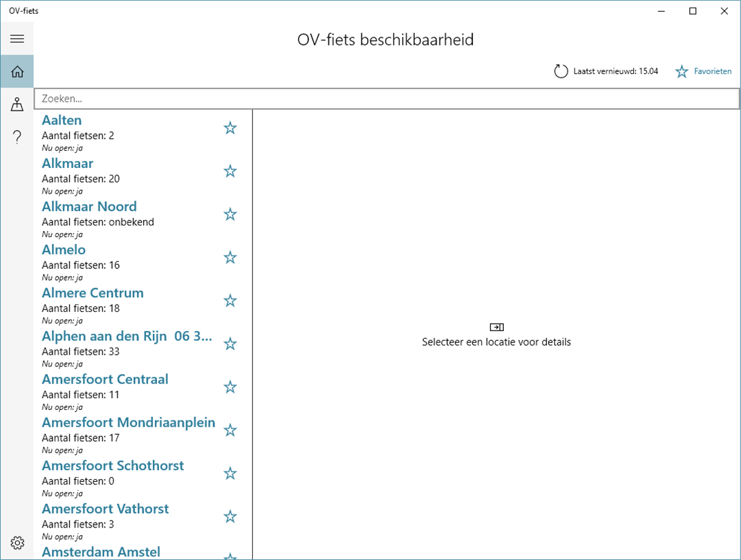Click 'Aantal fietsen: 20' under Alkmaar
The width and height of the screenshot is (741, 560).
(x=81, y=179)
